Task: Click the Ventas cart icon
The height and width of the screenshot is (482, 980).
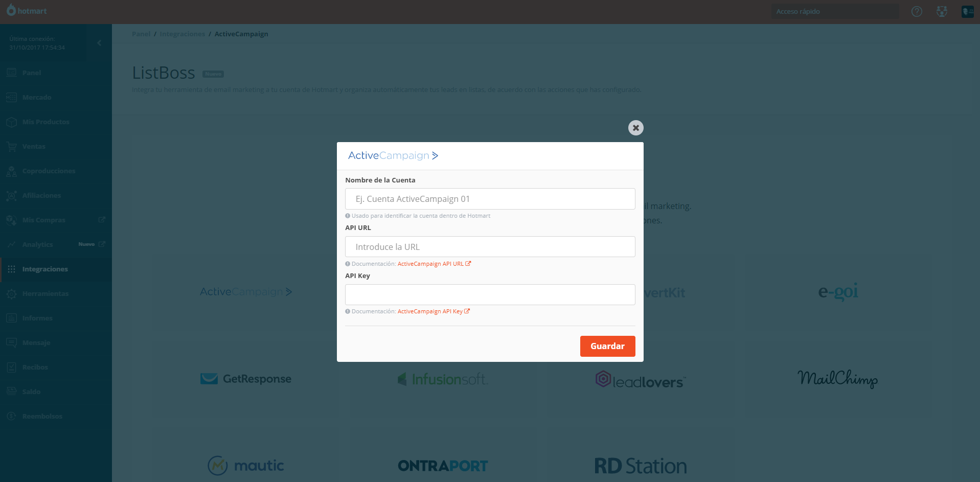Action: click(x=11, y=146)
